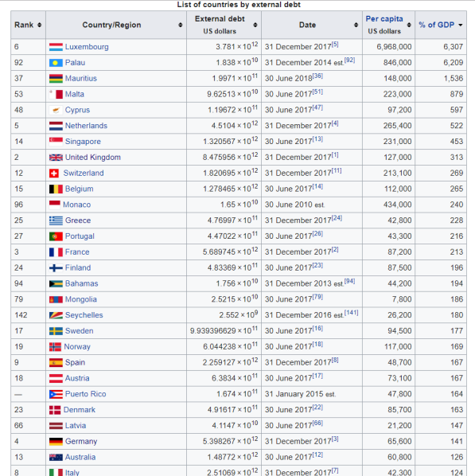
Task: Follow citation [141] in Seychelles row
Action: point(352,313)
